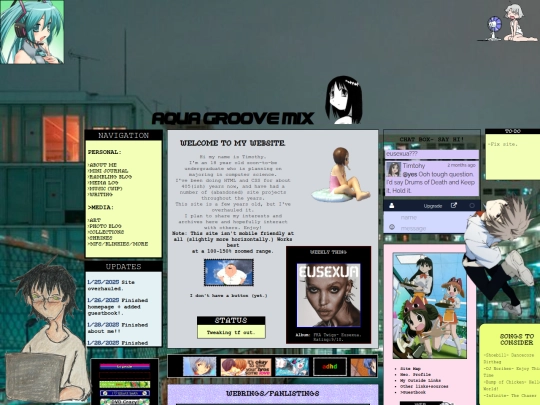Click the Miku light blue stamp
540x405 pixels.
coord(292,367)
